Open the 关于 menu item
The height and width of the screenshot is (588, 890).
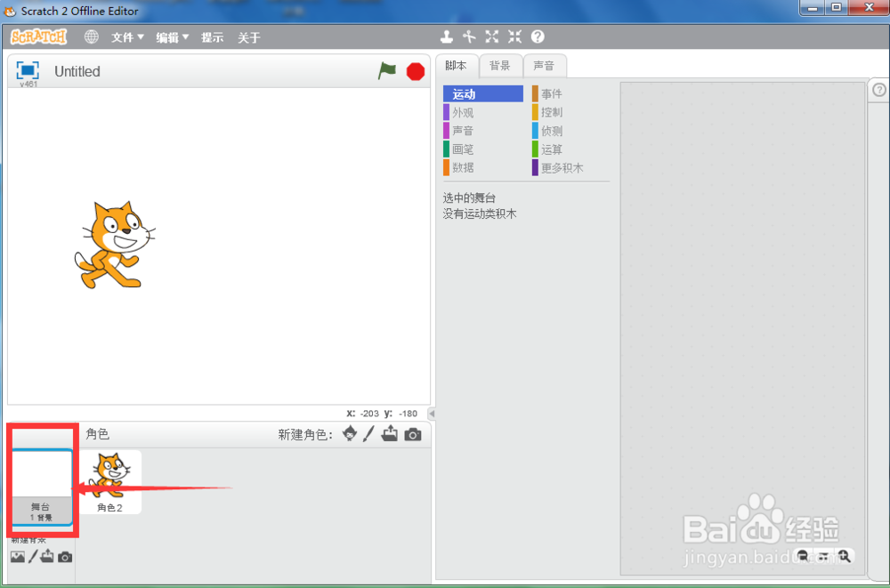tap(248, 37)
